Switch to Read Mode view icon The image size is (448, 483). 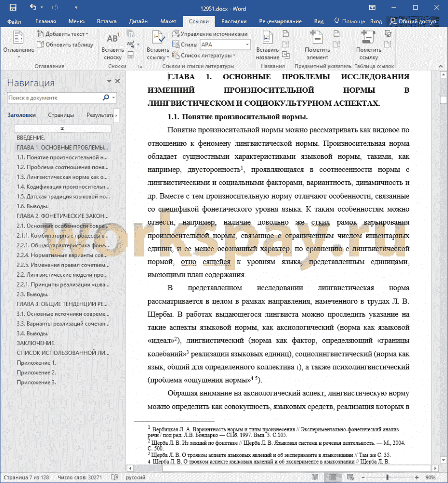pos(315,477)
